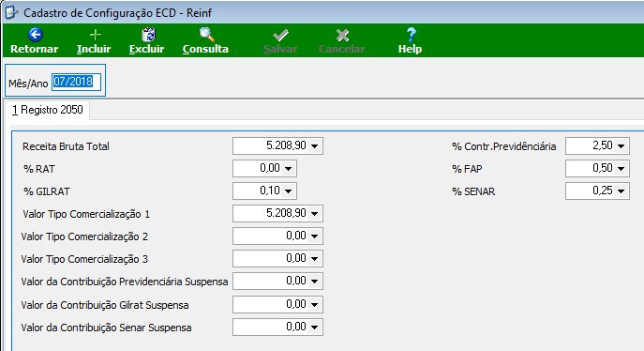The height and width of the screenshot is (351, 644).
Task: Open the Receita Bruta Total dropdown arrow
Action: tap(315, 145)
